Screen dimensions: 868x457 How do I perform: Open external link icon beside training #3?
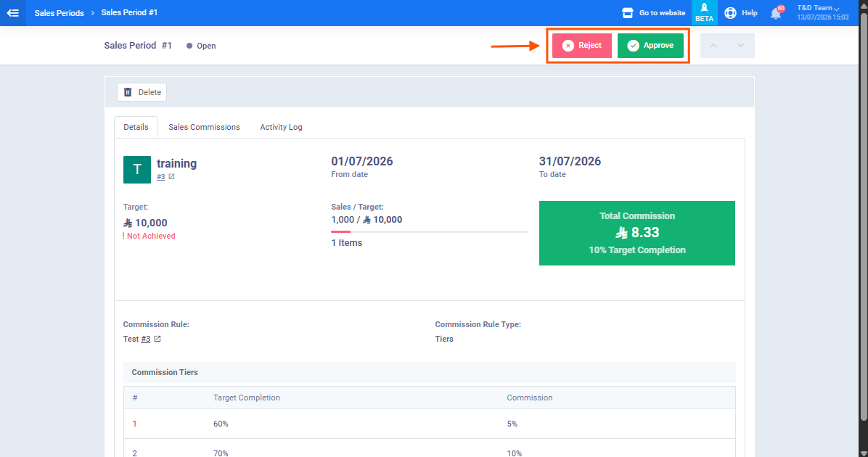[x=171, y=177]
